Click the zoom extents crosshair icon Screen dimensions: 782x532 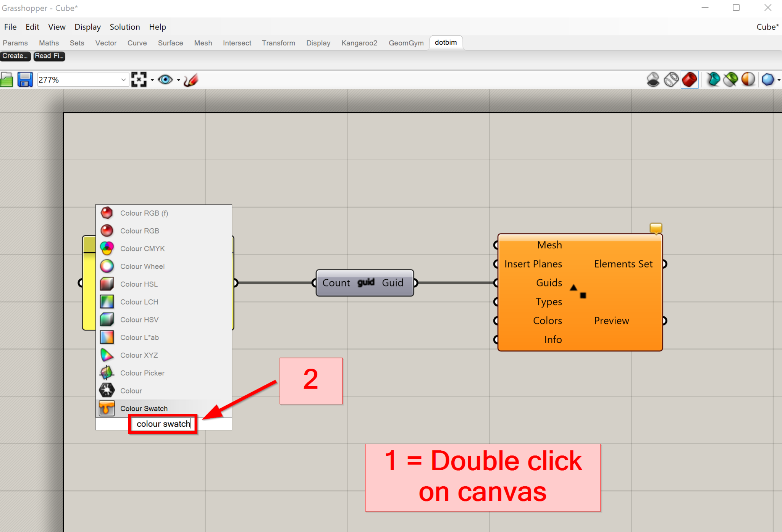point(139,79)
